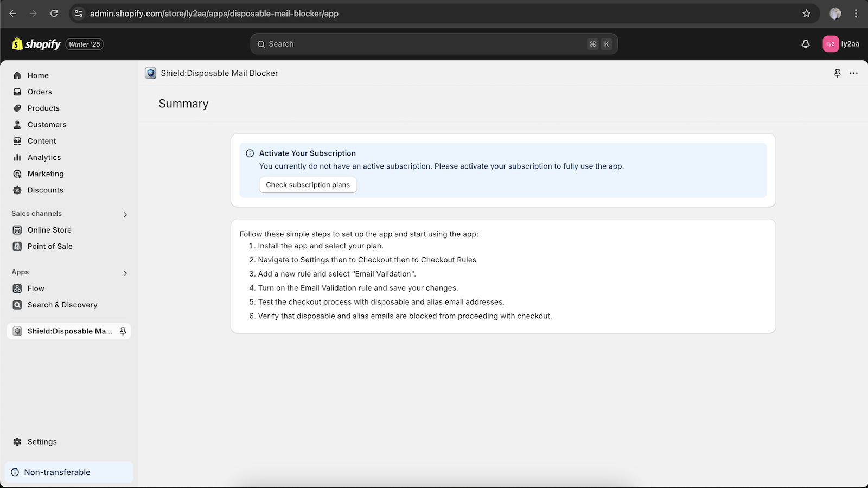This screenshot has width=868, height=488.
Task: Expand the Sales channels section
Action: click(125, 214)
